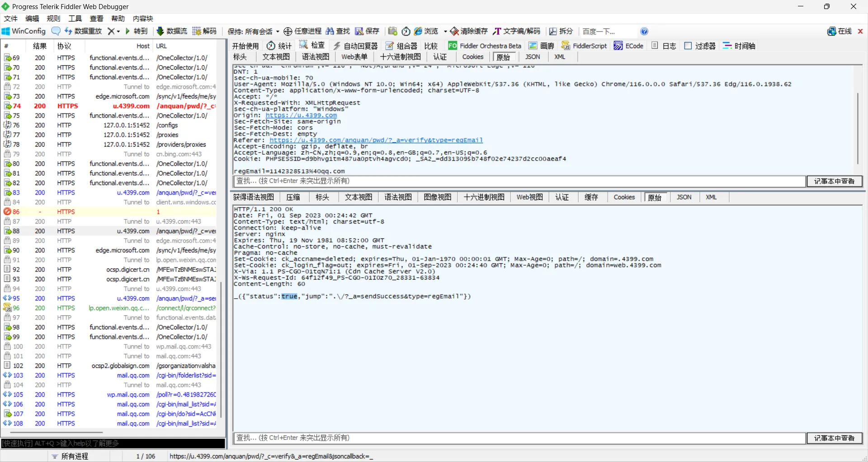Viewport: 868px width, 462px height.
Task: Click the 解码 decode toolbar button
Action: coord(204,31)
